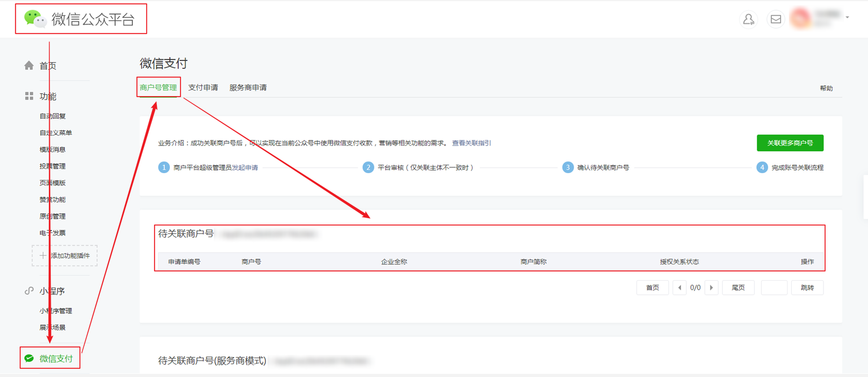Open 原创管理 in the sidebar
This screenshot has width=868, height=377.
tap(52, 216)
